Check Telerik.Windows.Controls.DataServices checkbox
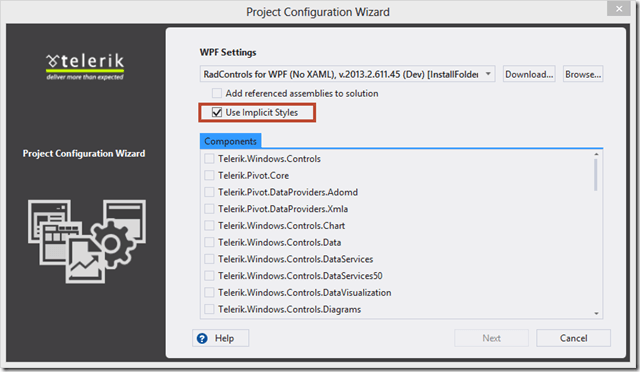Screen dimensions: 640x372 coord(209,259)
